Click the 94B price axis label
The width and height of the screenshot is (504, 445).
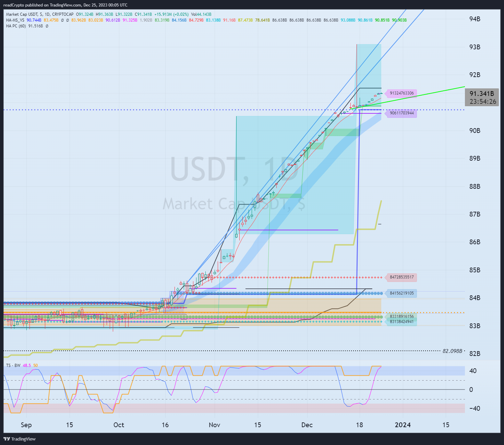pyautogui.click(x=475, y=19)
